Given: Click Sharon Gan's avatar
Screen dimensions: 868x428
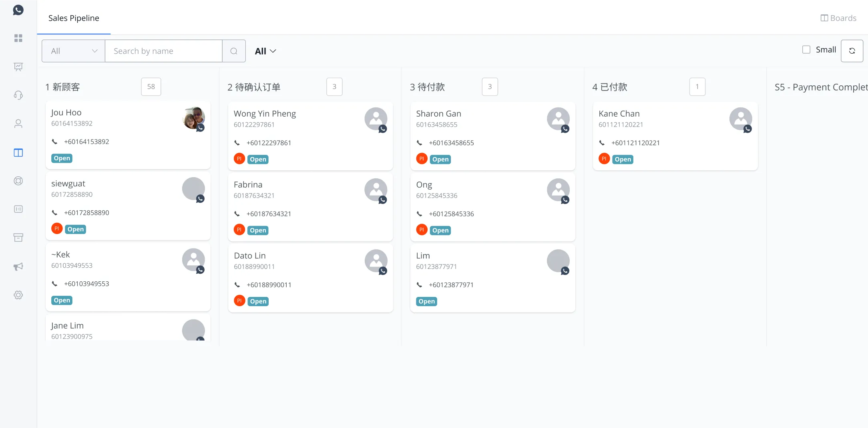Looking at the screenshot, I should point(558,119).
